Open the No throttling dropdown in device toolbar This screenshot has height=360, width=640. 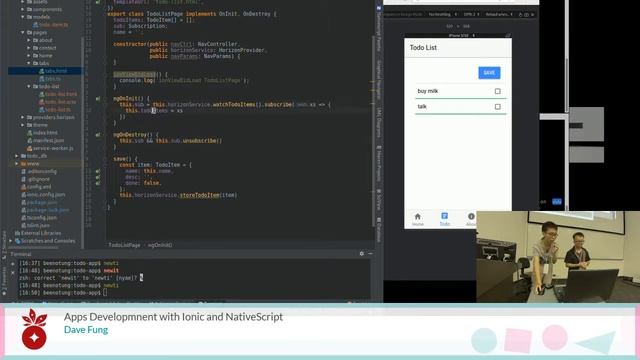click(x=442, y=14)
